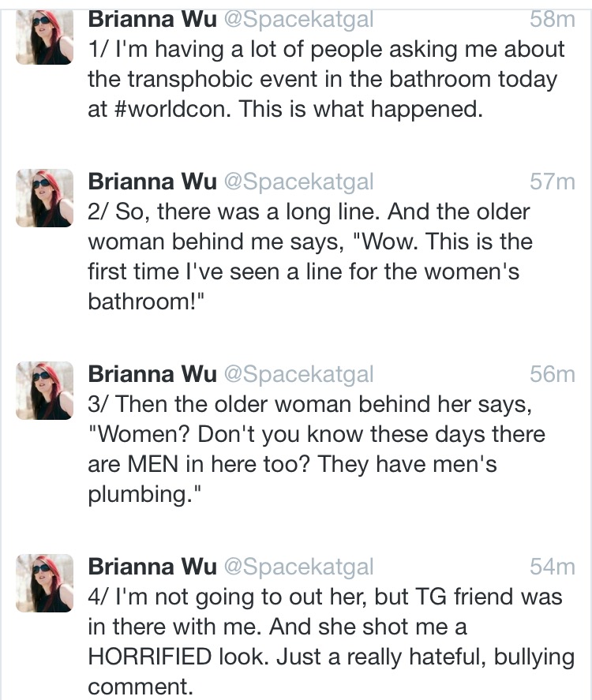Tap @Spacekatgal handle on 54m tweet
This screenshot has height=700, width=592.
click(298, 567)
